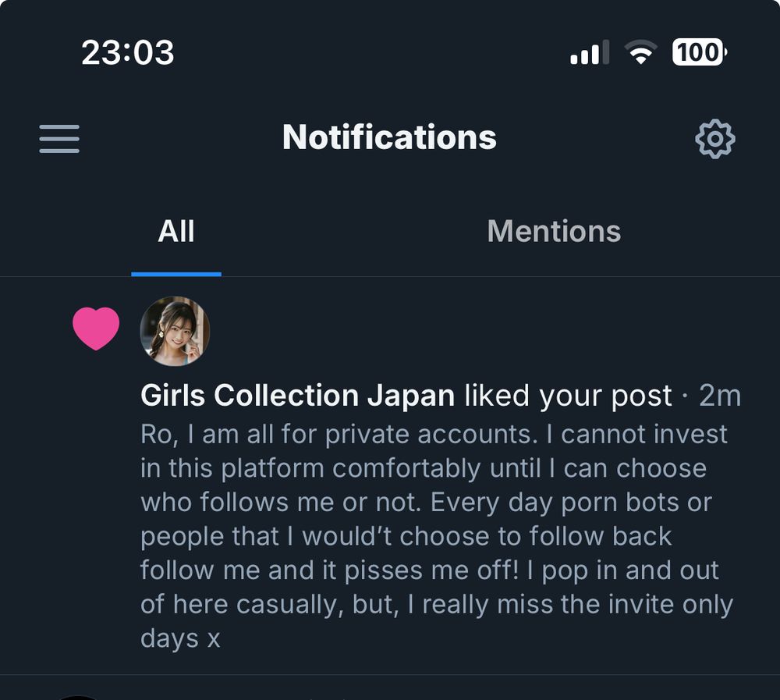Open Girls Collection Japan's profile picture
The width and height of the screenshot is (780, 700).
[x=173, y=331]
